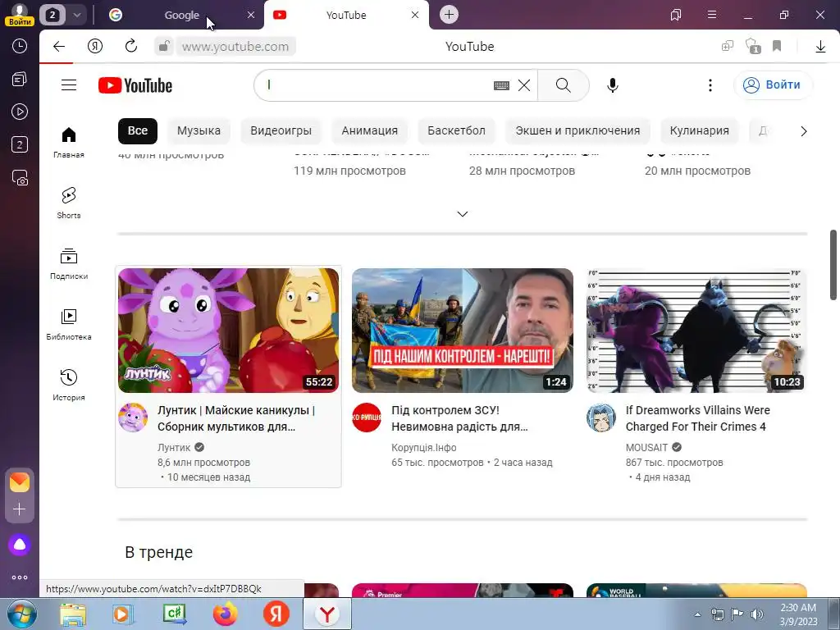Image resolution: width=840 pixels, height=630 pixels.
Task: Open the Лунтик video thumbnail
Action: click(x=228, y=331)
